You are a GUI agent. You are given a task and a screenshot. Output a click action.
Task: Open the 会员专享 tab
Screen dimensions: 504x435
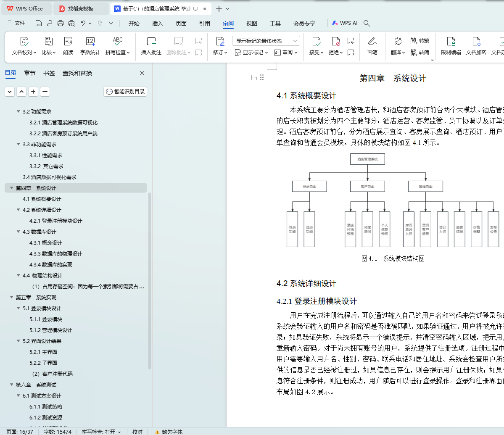click(304, 24)
